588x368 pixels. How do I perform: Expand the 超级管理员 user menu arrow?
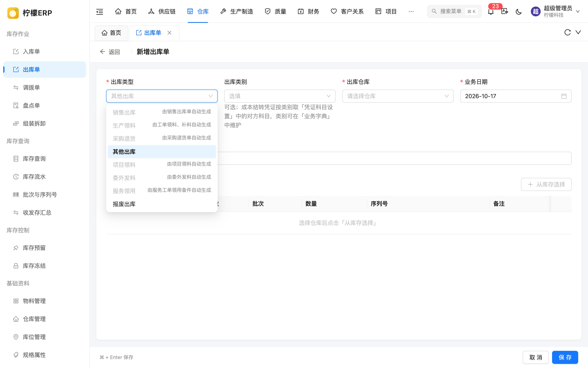pos(578,11)
